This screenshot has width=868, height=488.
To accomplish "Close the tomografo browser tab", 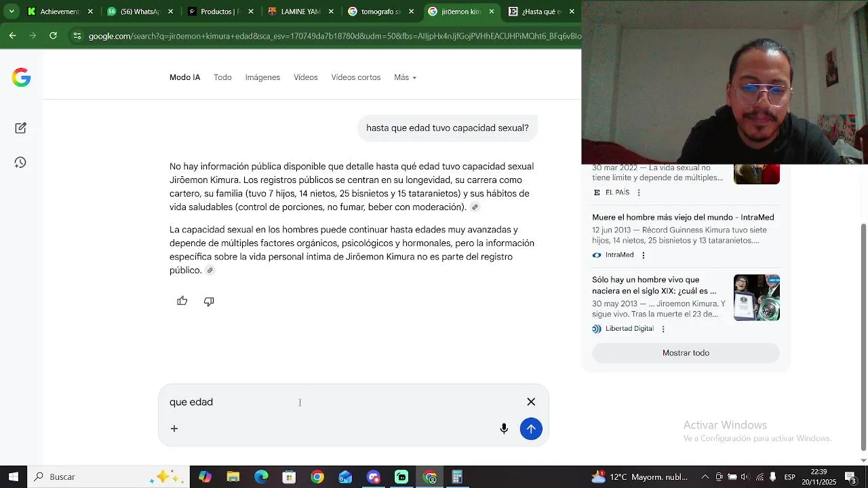I will 411,12.
